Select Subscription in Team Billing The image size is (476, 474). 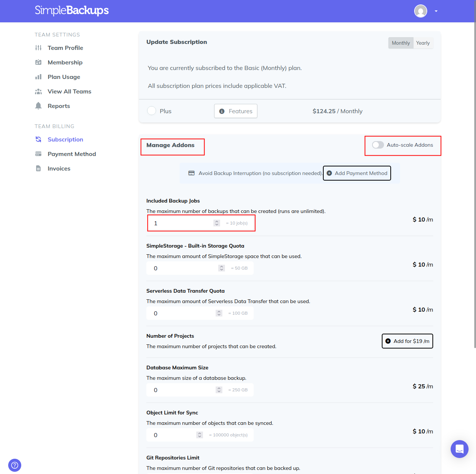coord(65,139)
